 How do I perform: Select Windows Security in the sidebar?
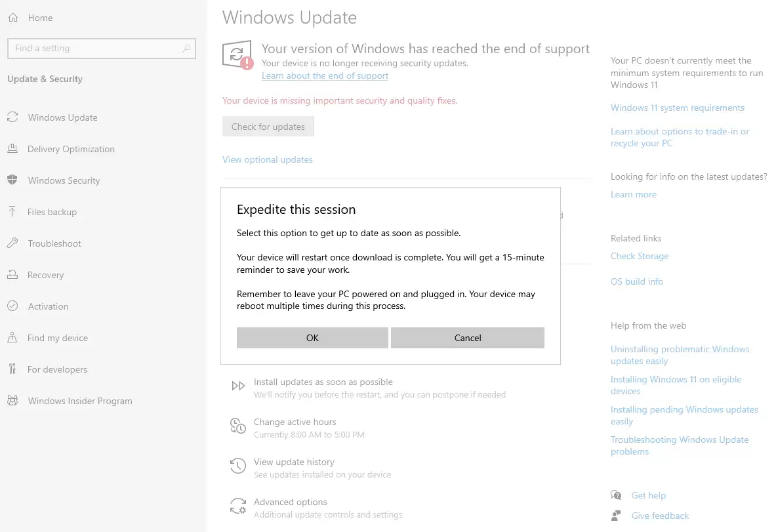click(64, 180)
